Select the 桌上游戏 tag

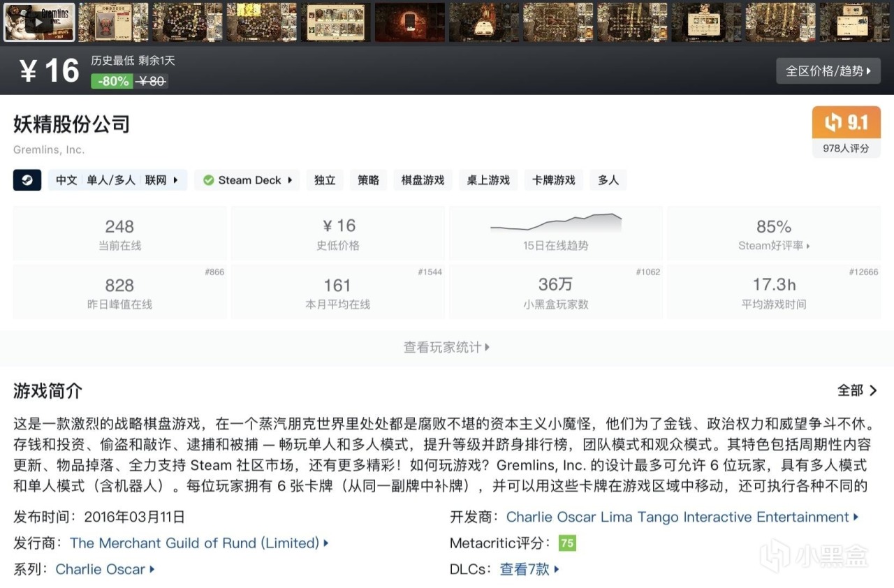[x=488, y=180]
